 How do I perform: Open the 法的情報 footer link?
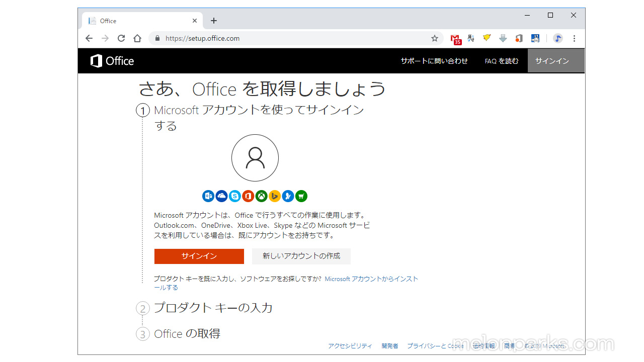click(x=484, y=346)
